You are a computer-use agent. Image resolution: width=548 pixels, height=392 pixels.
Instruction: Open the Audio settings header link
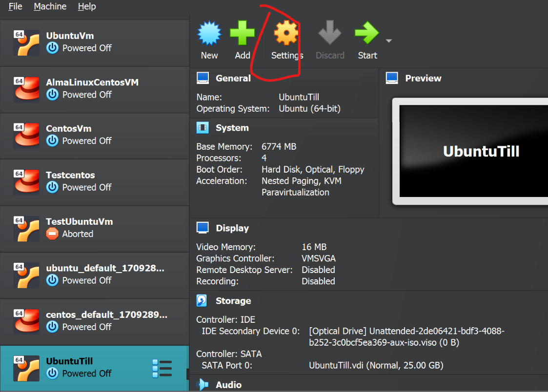(x=228, y=385)
